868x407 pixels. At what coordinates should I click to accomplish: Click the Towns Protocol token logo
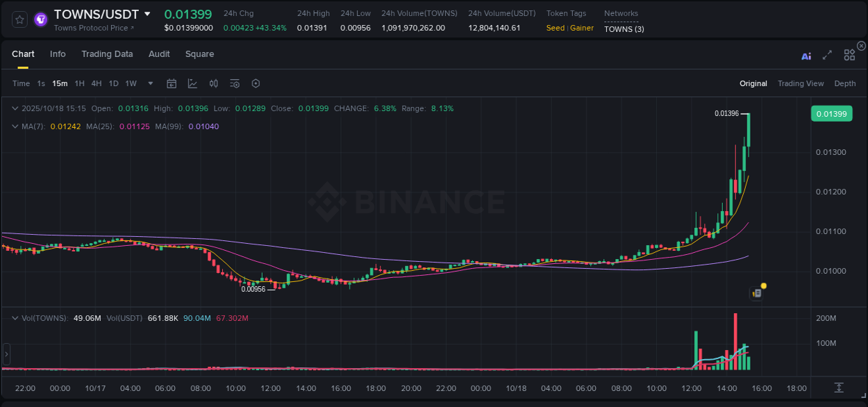point(40,19)
